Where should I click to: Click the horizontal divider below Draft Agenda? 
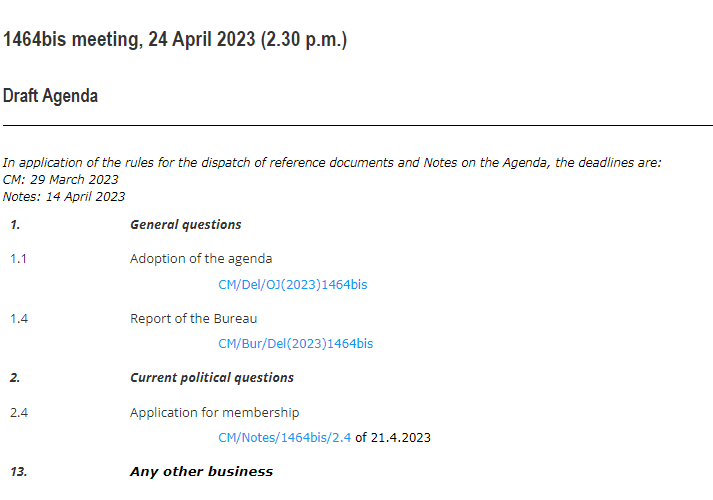tap(356, 126)
